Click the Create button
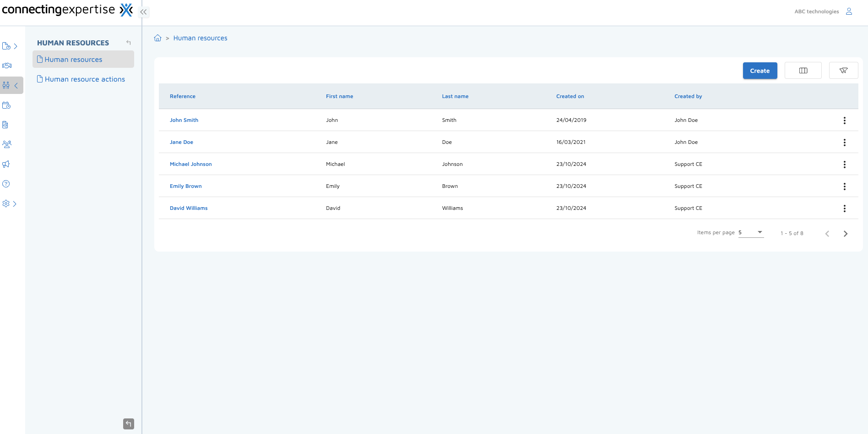This screenshot has height=434, width=868. tap(759, 71)
